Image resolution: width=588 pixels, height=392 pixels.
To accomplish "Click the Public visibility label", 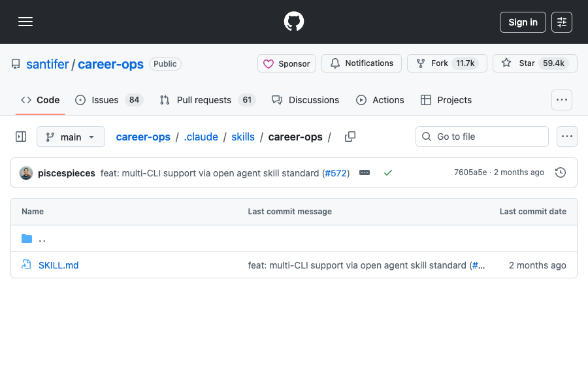I will 165,64.
